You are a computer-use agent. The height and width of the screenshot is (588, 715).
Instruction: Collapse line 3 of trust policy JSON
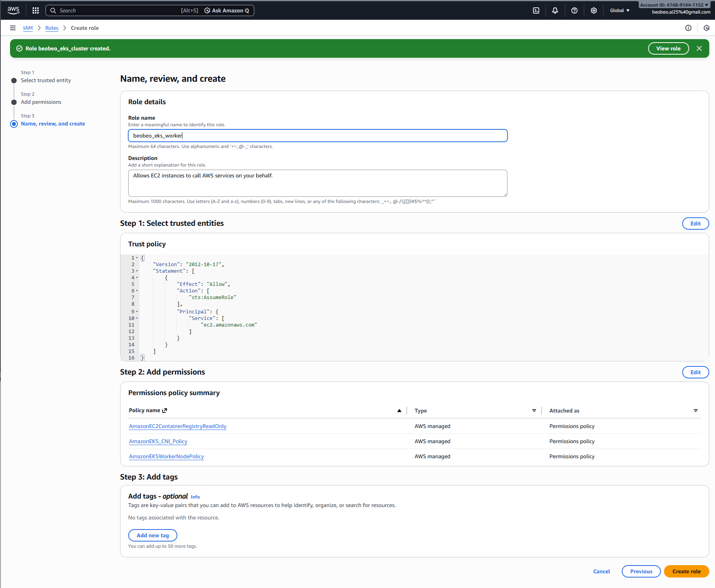[137, 271]
